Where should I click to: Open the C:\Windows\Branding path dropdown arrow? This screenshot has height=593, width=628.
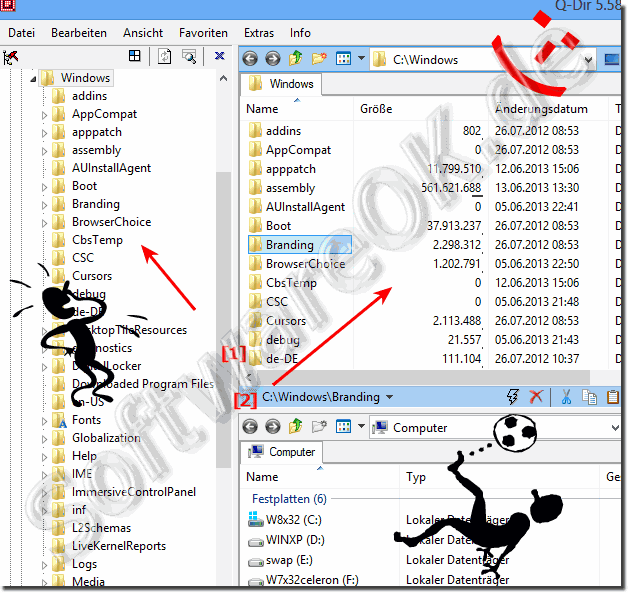(389, 398)
